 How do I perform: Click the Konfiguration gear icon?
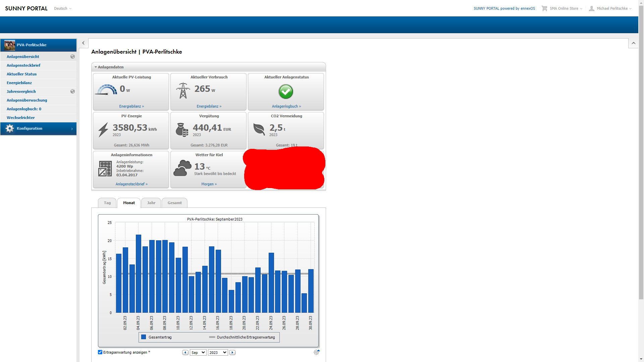pos(10,129)
